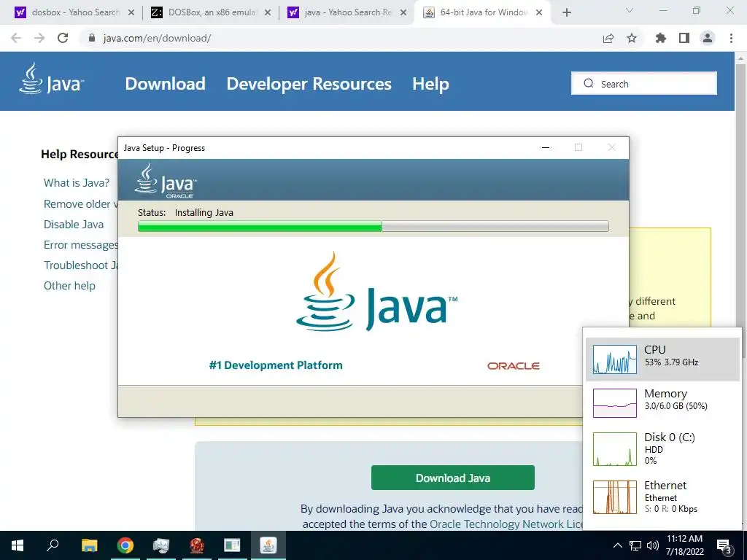
Task: View site info via the padlock icon
Action: click(x=92, y=38)
